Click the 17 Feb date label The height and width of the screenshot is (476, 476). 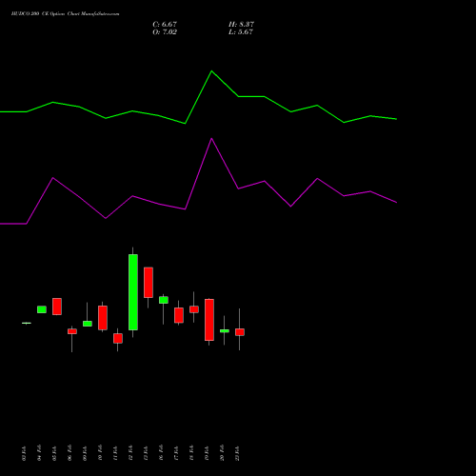(x=176, y=453)
